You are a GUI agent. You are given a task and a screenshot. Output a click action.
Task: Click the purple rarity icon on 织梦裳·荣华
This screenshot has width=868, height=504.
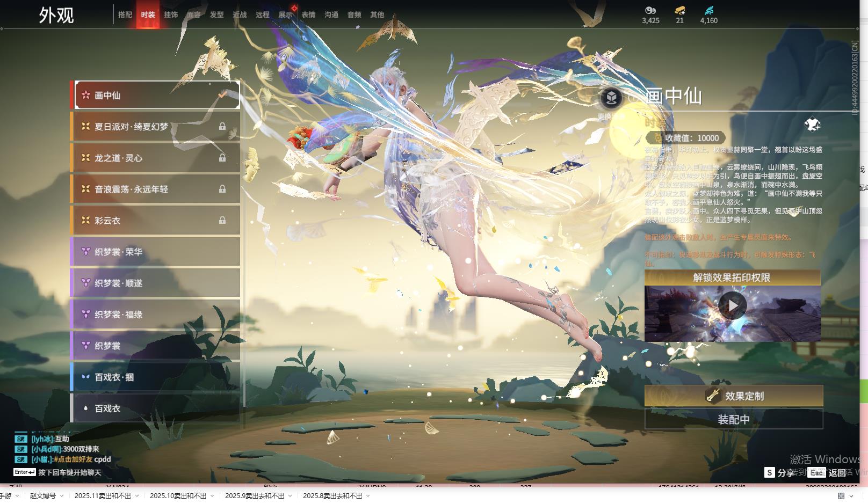85,252
